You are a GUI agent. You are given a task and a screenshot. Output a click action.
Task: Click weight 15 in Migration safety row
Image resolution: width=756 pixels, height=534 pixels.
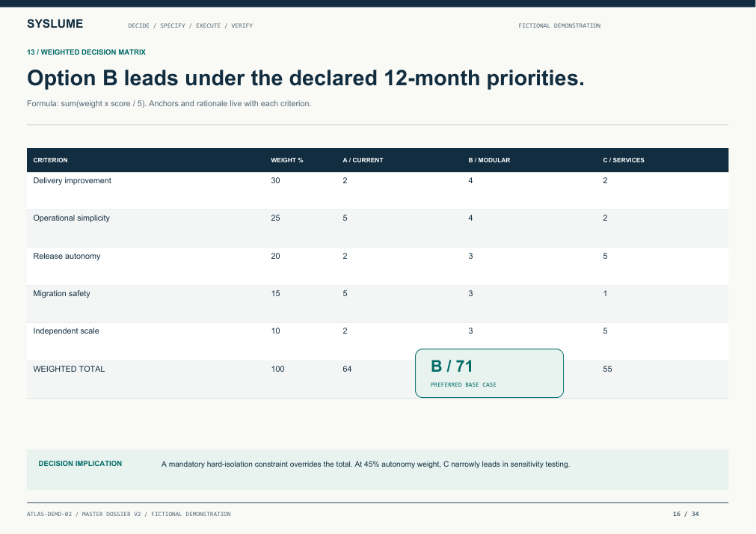click(x=275, y=293)
